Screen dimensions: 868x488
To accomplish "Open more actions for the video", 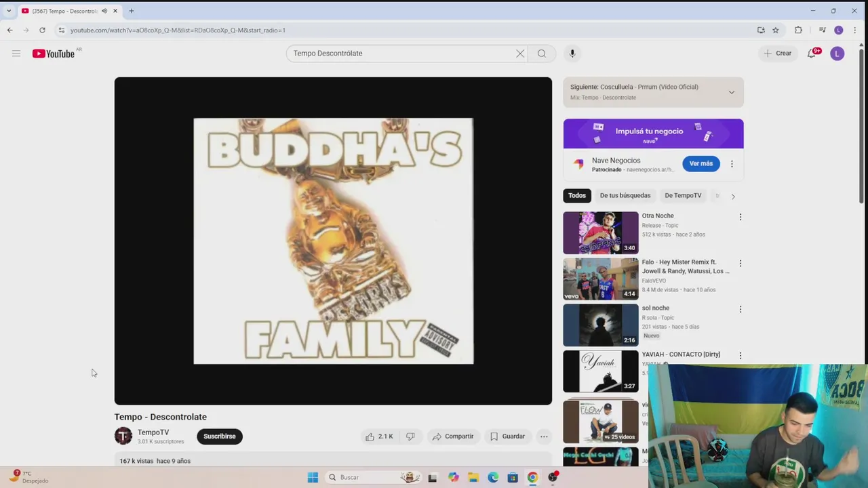I will pos(544,436).
